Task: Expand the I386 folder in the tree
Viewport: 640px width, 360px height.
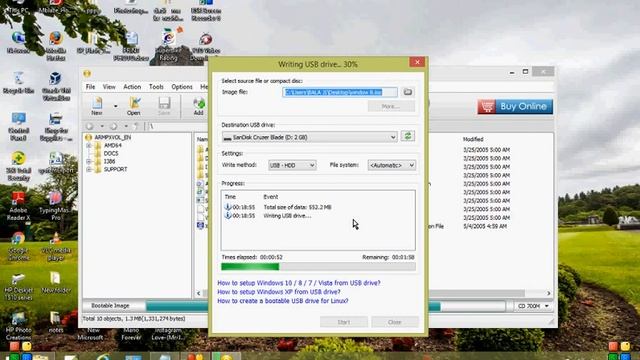Action: click(89, 162)
